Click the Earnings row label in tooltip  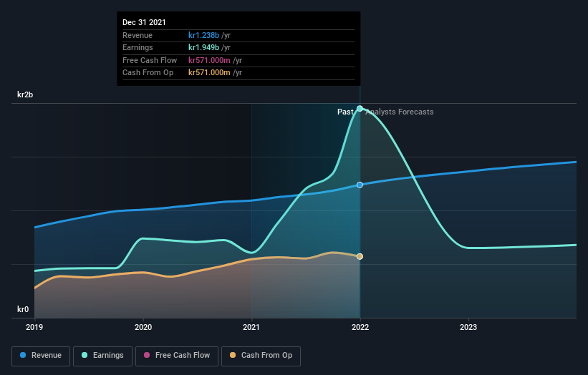[x=138, y=47]
